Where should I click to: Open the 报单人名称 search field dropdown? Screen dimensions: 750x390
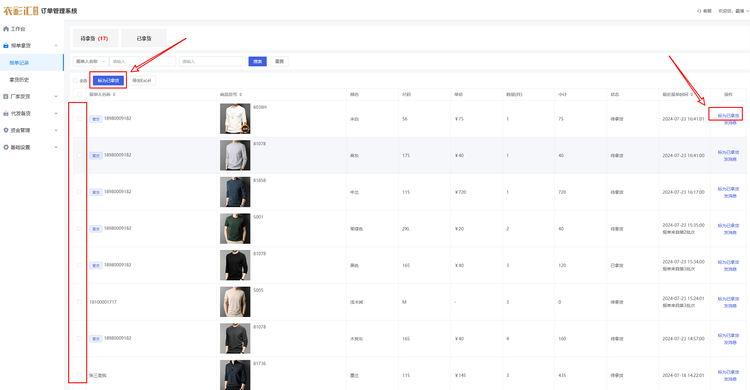pyautogui.click(x=91, y=61)
